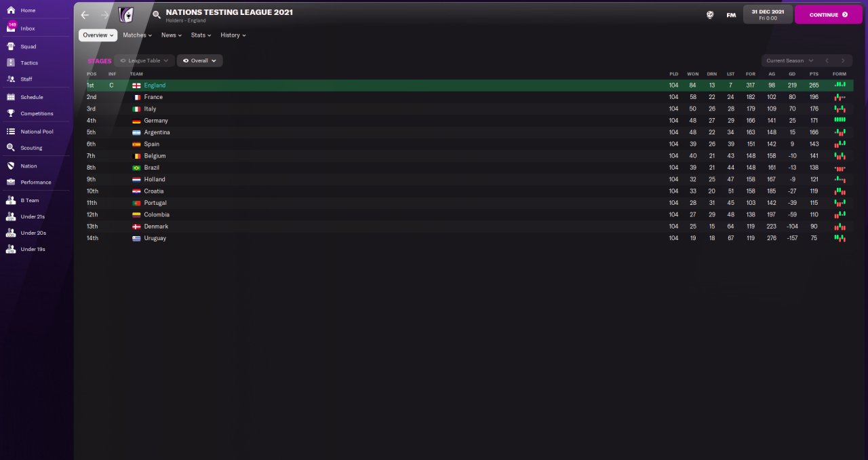The image size is (868, 460).
Task: Expand the Stats tab menu
Action: 201,35
